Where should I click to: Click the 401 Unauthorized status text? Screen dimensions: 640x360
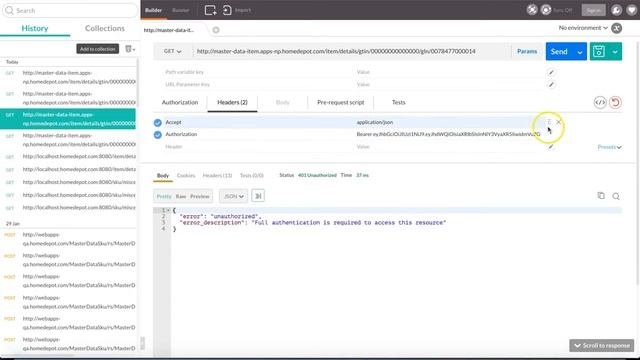pyautogui.click(x=317, y=175)
